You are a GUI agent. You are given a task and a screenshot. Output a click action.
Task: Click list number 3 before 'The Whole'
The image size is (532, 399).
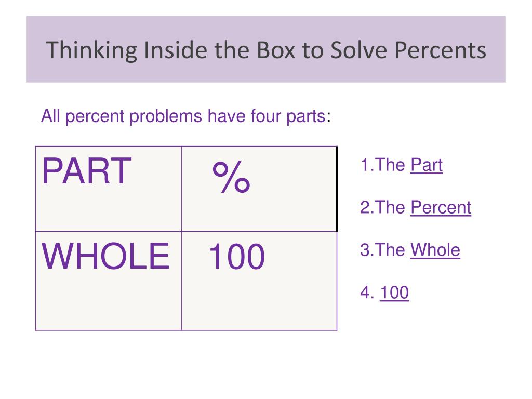point(367,250)
